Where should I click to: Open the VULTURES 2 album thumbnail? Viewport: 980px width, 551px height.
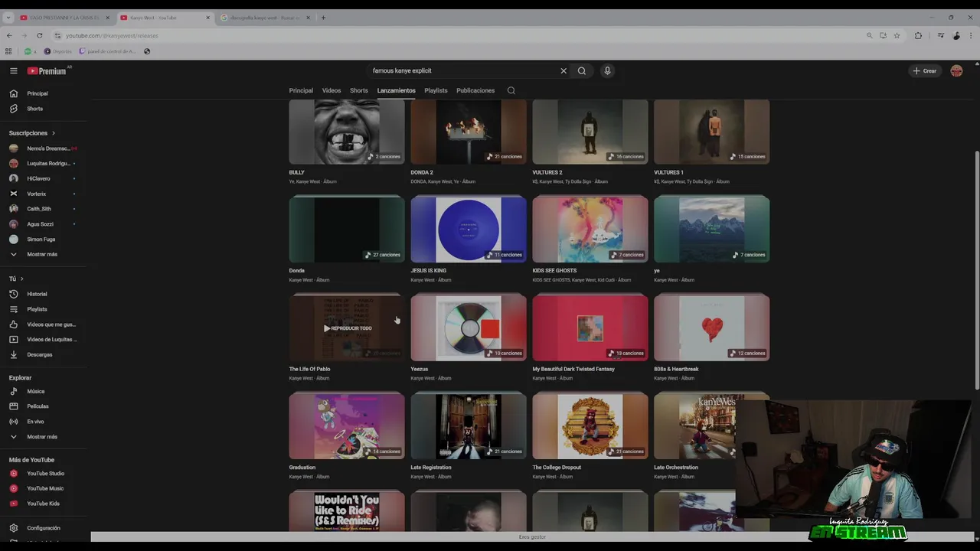click(590, 132)
